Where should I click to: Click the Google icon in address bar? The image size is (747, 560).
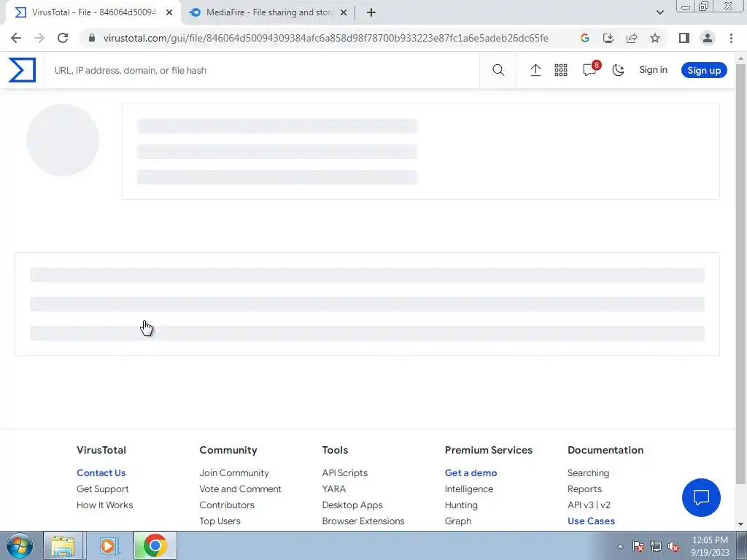pos(584,38)
